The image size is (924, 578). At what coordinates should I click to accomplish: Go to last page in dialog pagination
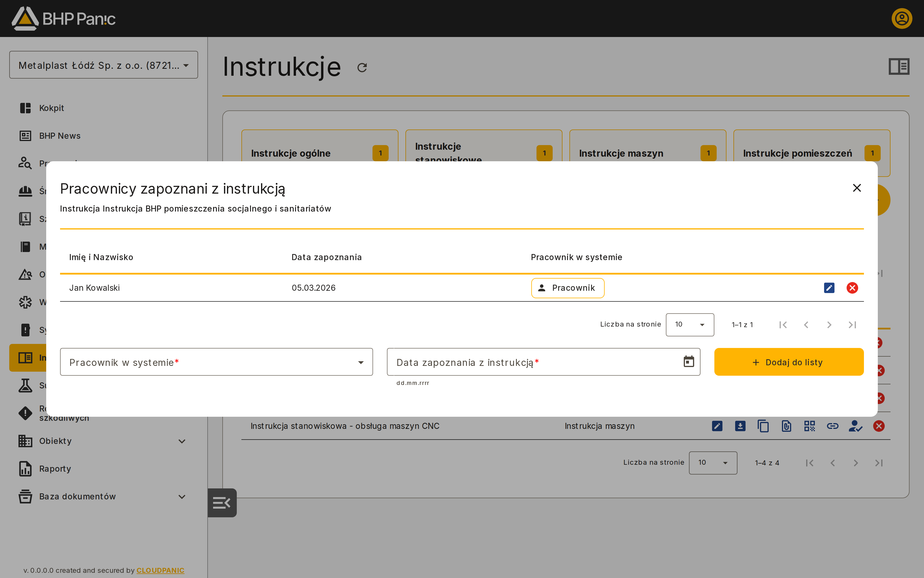(x=852, y=325)
